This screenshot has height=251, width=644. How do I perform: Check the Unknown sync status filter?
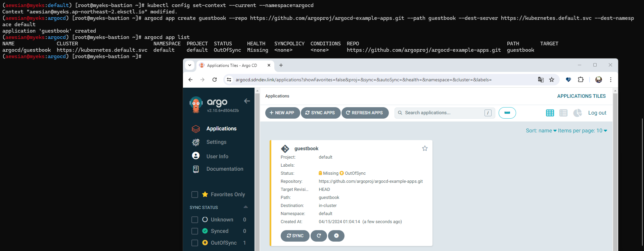[195, 220]
